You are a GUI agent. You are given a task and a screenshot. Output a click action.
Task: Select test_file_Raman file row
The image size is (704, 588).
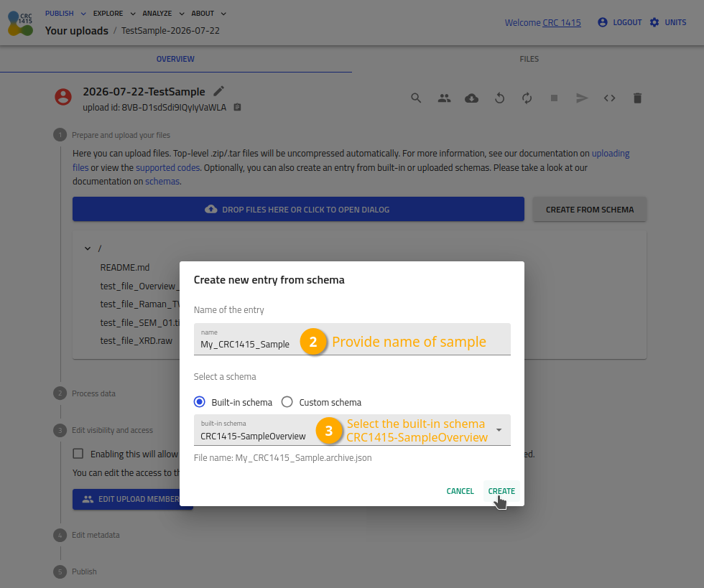click(x=139, y=304)
